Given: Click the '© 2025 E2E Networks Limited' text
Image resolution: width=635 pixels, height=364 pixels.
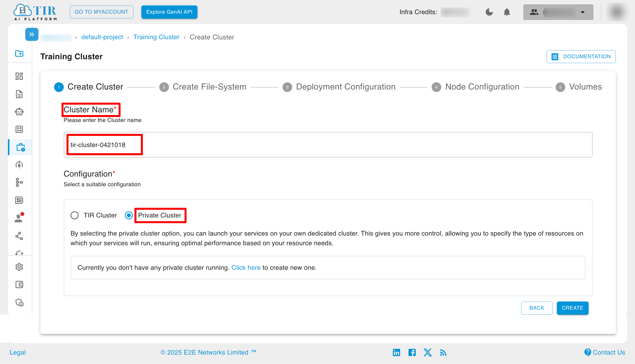Looking at the screenshot, I should pos(208,352).
